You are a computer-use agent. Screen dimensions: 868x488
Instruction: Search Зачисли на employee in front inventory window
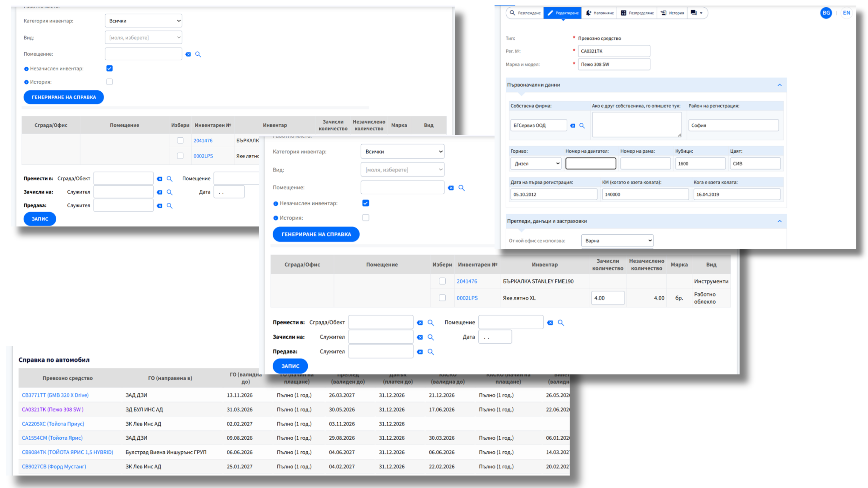431,337
